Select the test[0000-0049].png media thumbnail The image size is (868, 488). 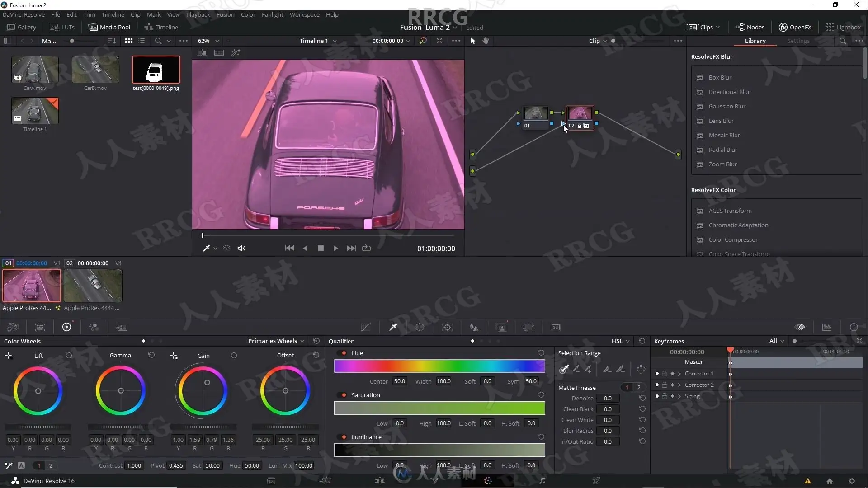click(156, 70)
